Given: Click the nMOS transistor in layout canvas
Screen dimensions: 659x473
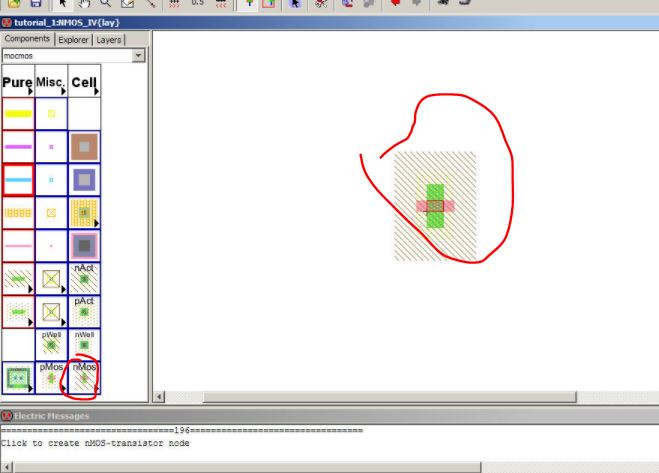Looking at the screenshot, I should [x=435, y=206].
